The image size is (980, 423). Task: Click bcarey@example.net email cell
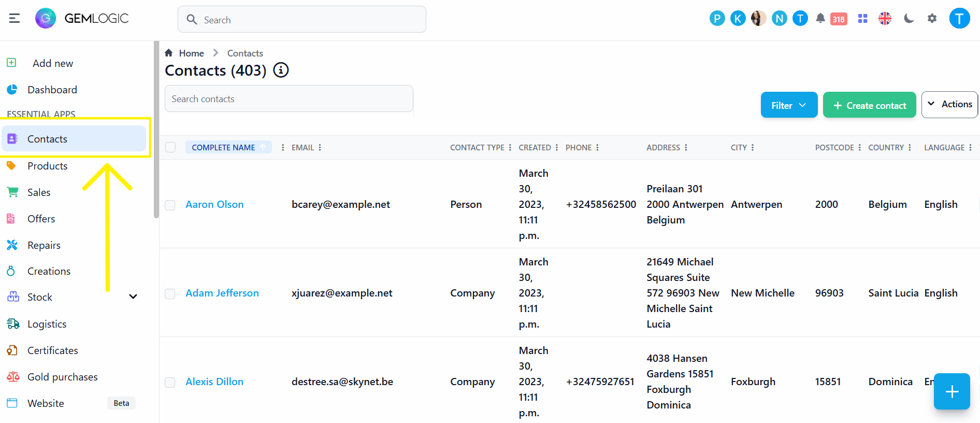pos(341,204)
